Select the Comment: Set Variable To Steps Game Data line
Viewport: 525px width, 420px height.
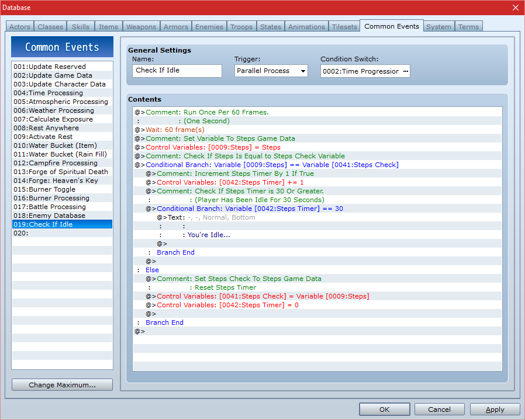[317, 138]
